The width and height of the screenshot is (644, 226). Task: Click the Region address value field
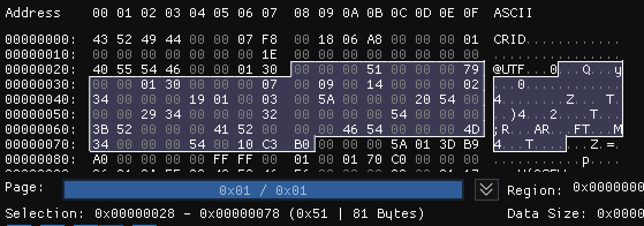tap(608, 187)
